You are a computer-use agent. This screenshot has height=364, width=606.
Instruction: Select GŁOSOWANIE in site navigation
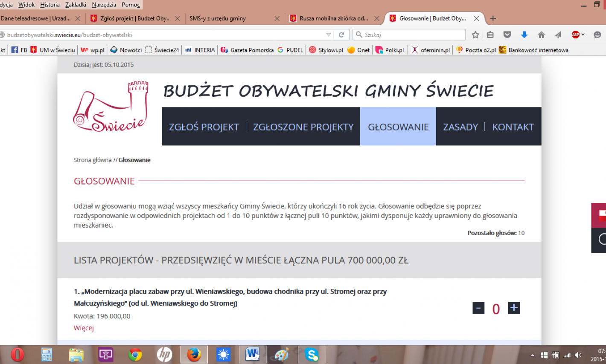398,127
